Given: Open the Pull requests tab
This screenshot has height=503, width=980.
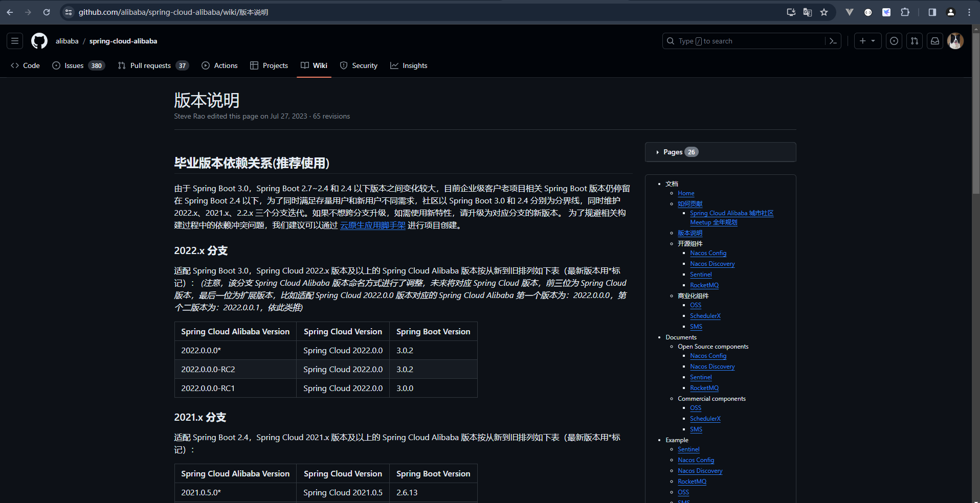Looking at the screenshot, I should coord(153,65).
